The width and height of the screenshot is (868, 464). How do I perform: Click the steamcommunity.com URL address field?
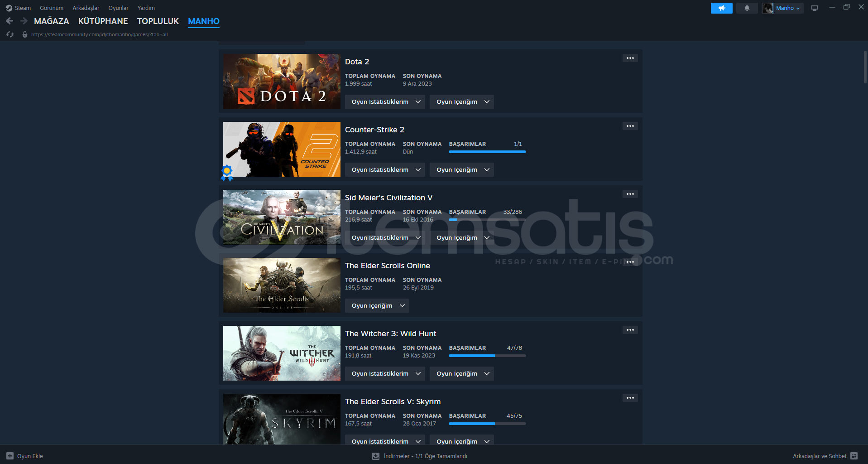(x=99, y=34)
